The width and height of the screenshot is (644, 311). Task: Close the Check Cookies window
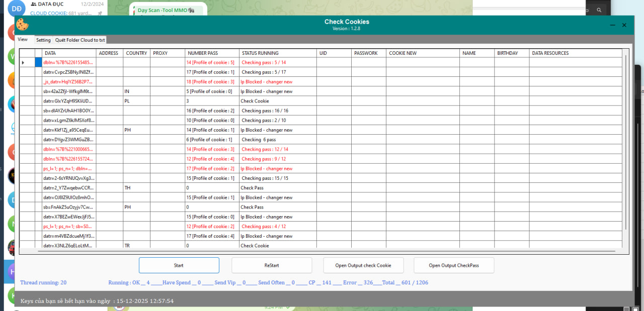coord(624,25)
